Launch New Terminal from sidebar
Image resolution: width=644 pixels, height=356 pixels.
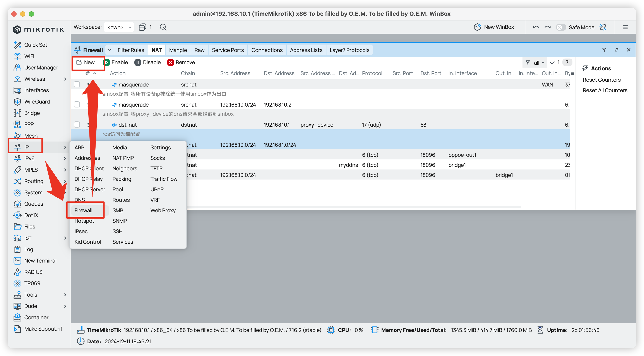35,261
